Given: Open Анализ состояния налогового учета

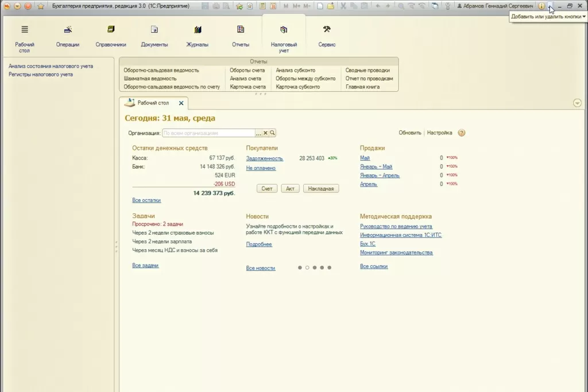Looking at the screenshot, I should coord(51,66).
